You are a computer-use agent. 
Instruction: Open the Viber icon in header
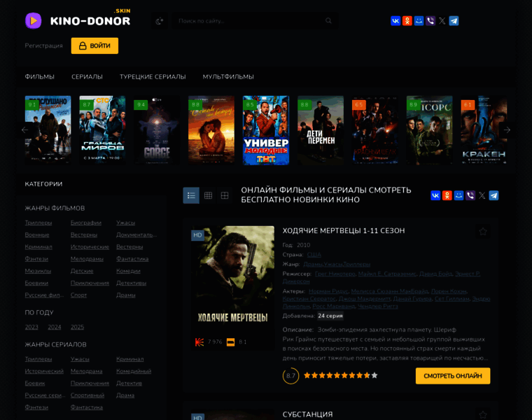pyautogui.click(x=430, y=21)
